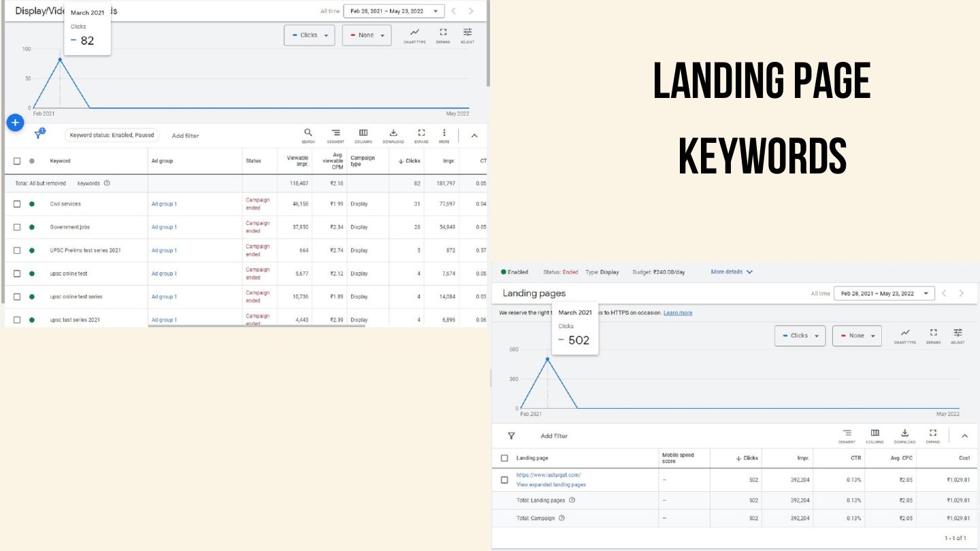Select the lastarget.com landing page checkbox

[504, 480]
